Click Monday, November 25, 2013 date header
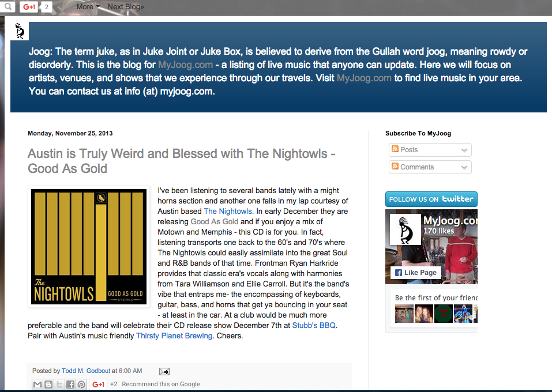Screen dimensions: 552x392 tap(70, 133)
